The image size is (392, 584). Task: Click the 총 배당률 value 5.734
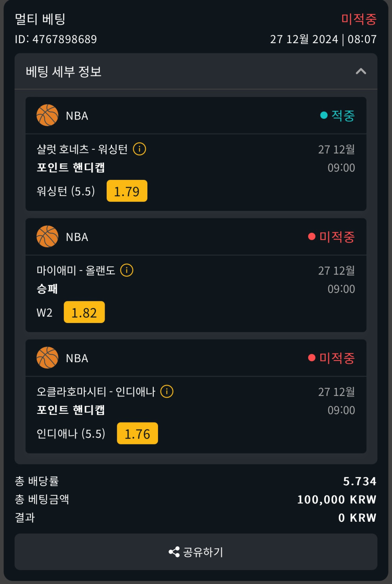pyautogui.click(x=359, y=481)
